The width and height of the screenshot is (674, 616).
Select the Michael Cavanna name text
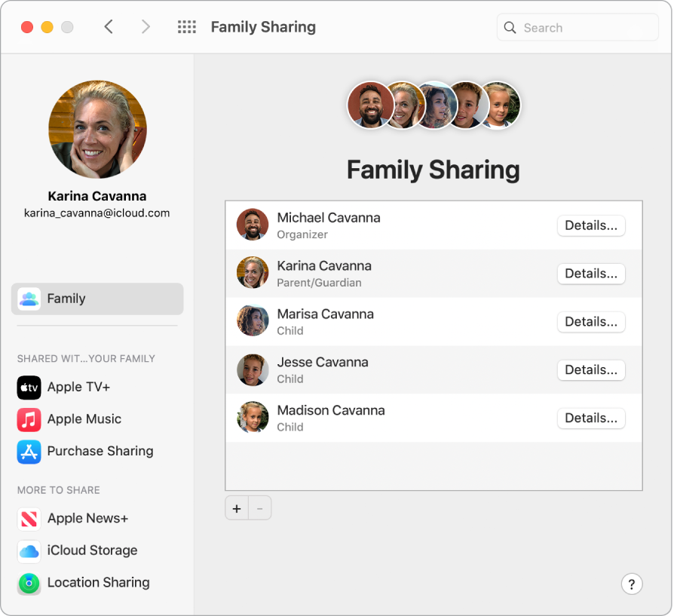pos(329,217)
